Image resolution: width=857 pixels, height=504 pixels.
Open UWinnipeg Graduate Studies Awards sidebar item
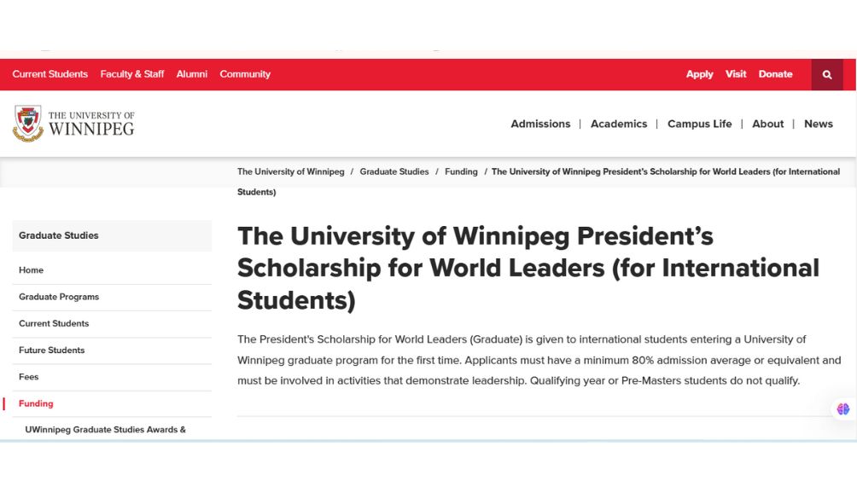pyautogui.click(x=105, y=430)
